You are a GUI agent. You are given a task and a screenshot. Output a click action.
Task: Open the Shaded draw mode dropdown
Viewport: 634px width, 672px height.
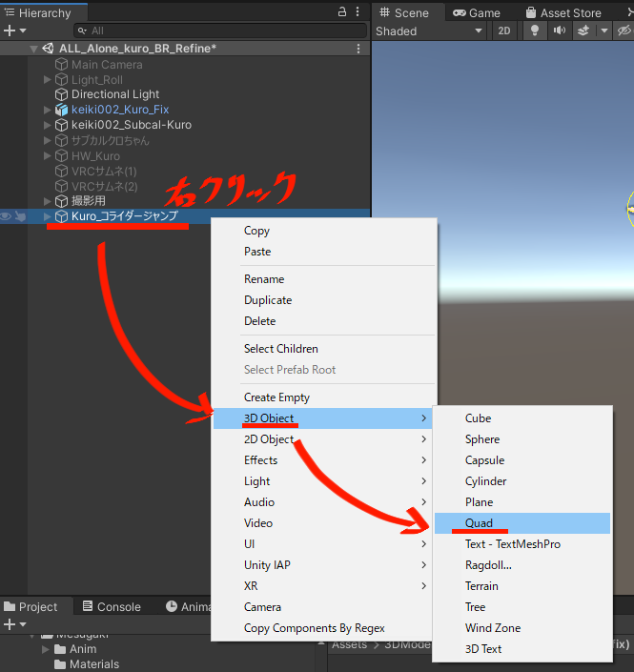(x=429, y=31)
